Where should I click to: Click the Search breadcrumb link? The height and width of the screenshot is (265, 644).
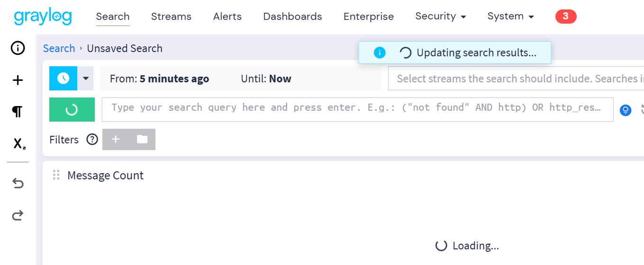pyautogui.click(x=59, y=48)
